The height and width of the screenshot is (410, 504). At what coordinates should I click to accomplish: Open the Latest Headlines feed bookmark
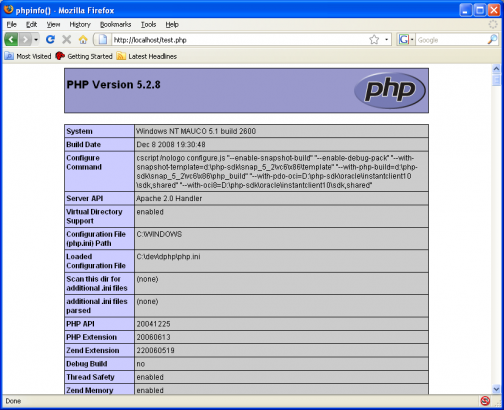(x=147, y=56)
